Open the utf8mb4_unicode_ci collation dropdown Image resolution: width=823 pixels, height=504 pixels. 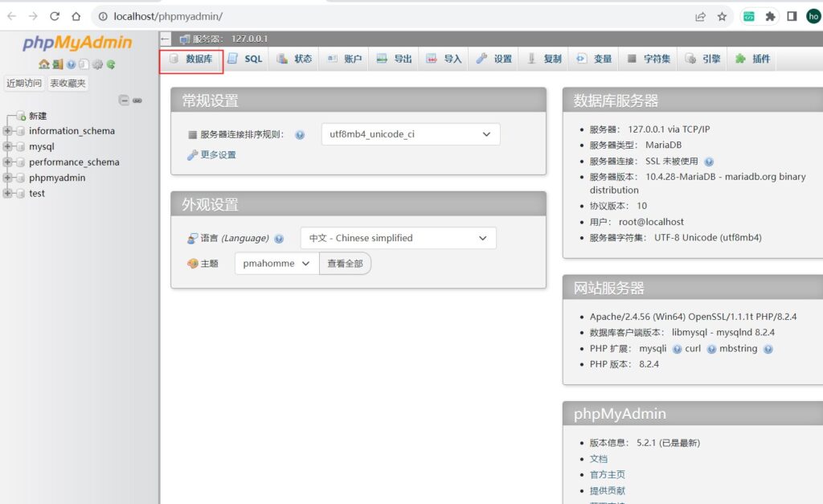click(411, 134)
